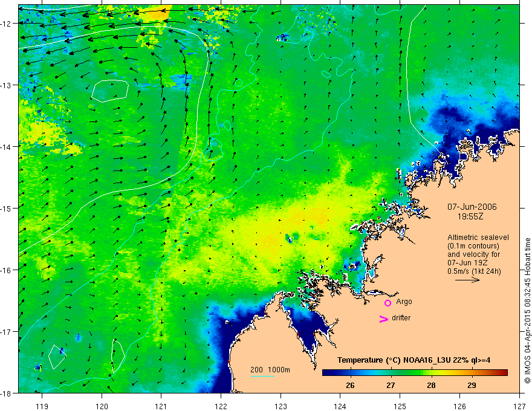Click the 'Altimetric sealevel' text line
Screen dimensions: 532x411
tap(478, 238)
